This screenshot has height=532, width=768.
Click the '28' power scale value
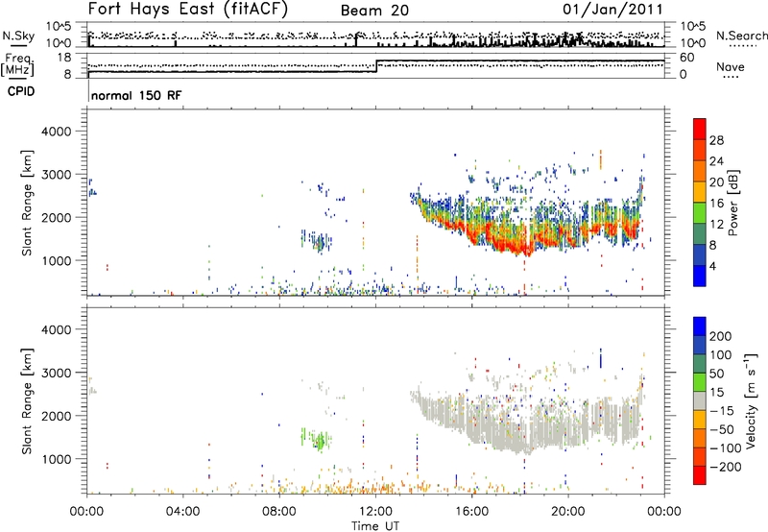point(716,140)
